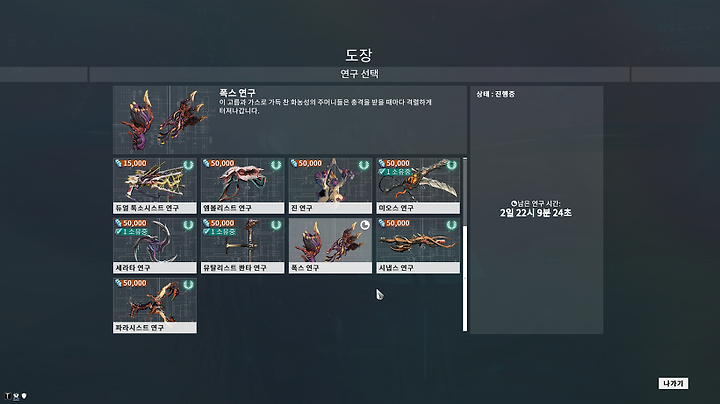Click the laurel icon on 진 연구 tile

364,165
